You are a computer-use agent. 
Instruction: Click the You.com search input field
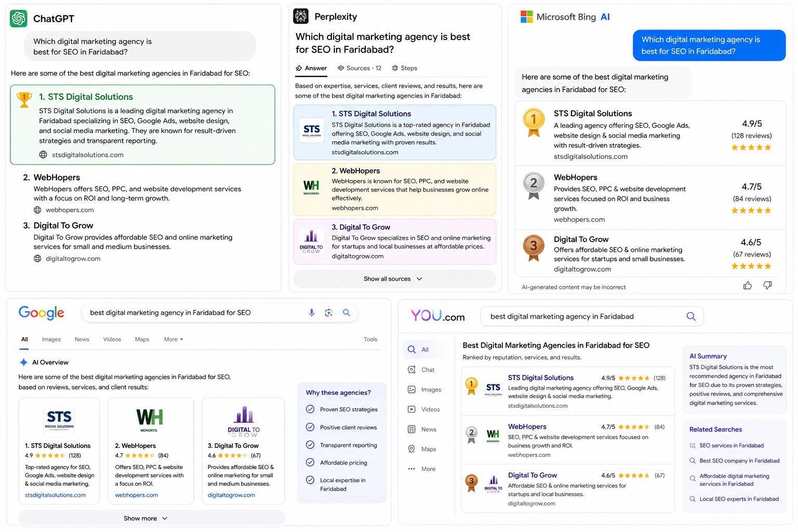click(x=592, y=316)
